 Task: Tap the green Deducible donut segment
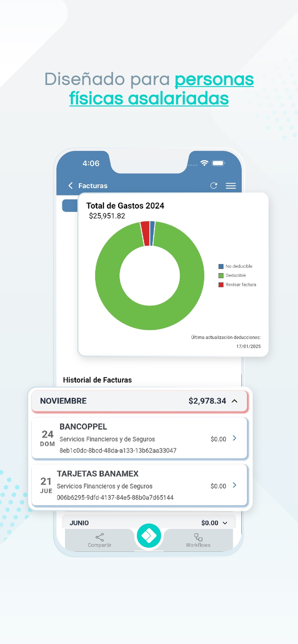pos(150,318)
